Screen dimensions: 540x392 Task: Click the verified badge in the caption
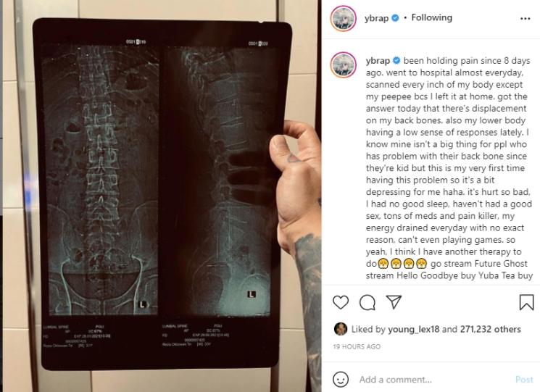pyautogui.click(x=396, y=61)
